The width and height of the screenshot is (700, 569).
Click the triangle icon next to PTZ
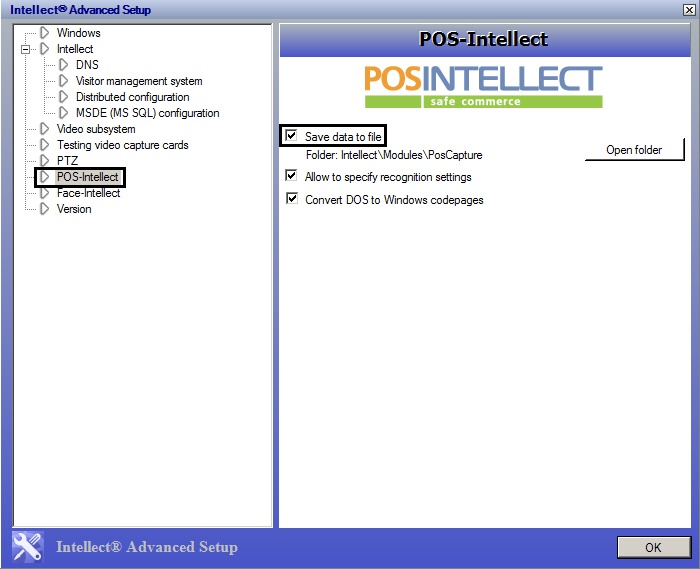click(x=44, y=160)
